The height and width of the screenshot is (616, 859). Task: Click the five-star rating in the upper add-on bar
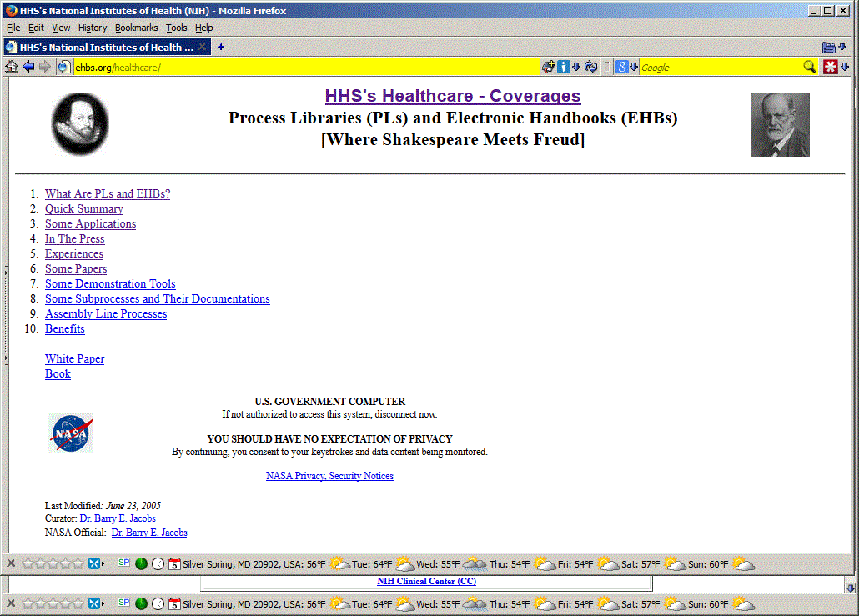(53, 563)
